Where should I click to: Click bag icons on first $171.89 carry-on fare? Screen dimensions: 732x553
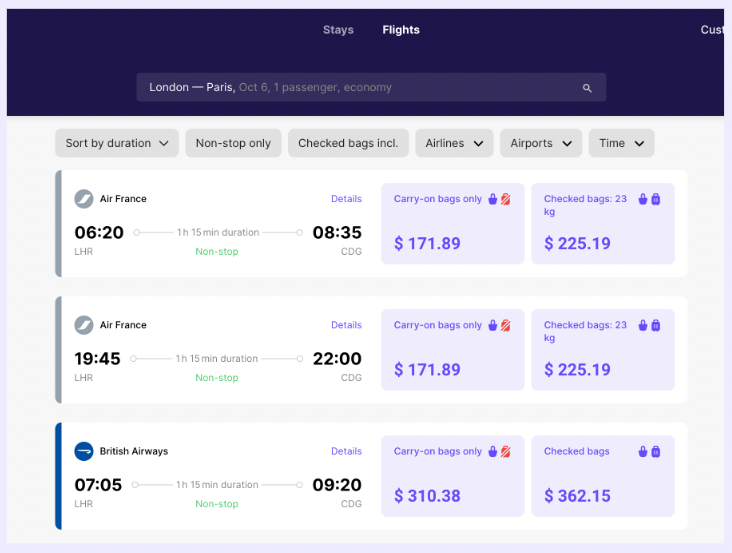point(499,199)
